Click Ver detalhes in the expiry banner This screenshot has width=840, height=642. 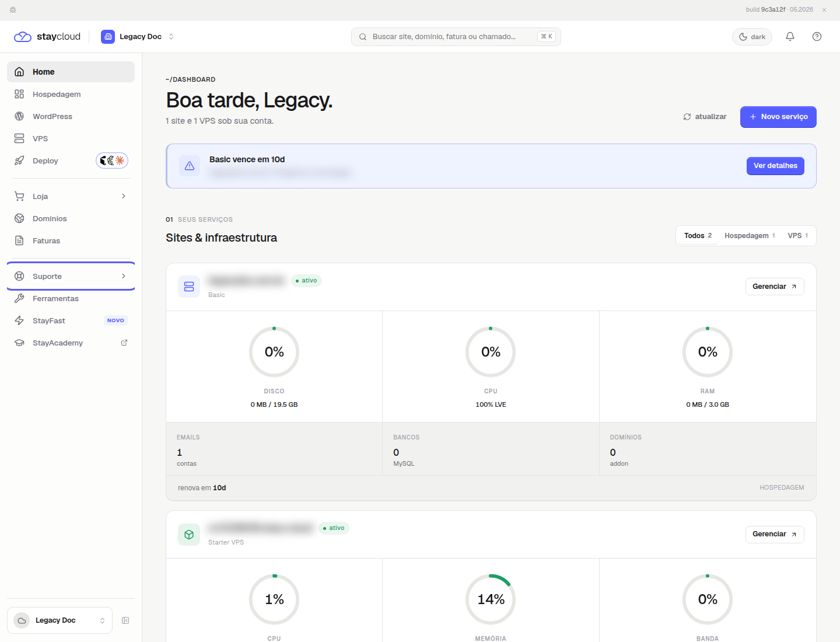[x=775, y=166]
